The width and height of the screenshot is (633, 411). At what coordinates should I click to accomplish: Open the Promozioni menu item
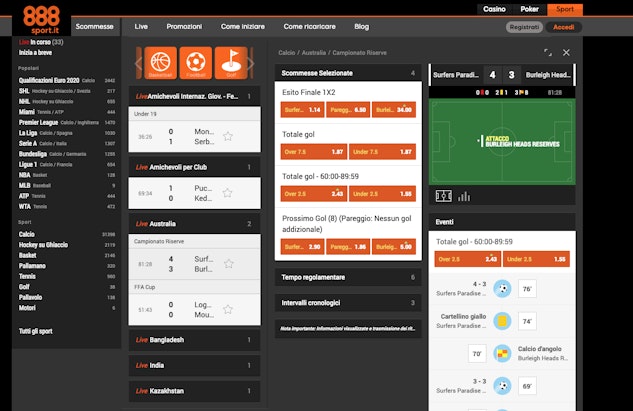click(x=184, y=27)
